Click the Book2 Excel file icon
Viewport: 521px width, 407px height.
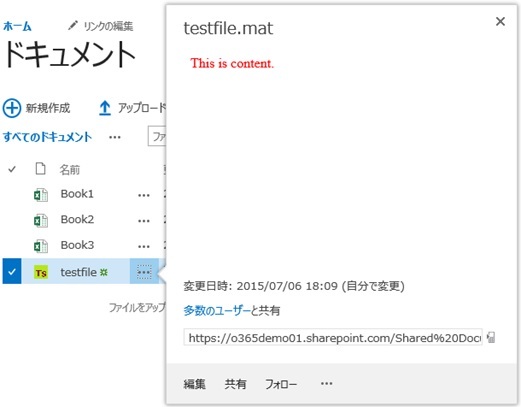41,220
